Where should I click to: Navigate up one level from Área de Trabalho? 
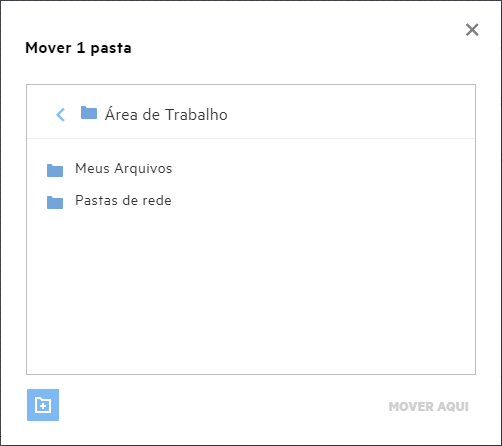[x=60, y=115]
